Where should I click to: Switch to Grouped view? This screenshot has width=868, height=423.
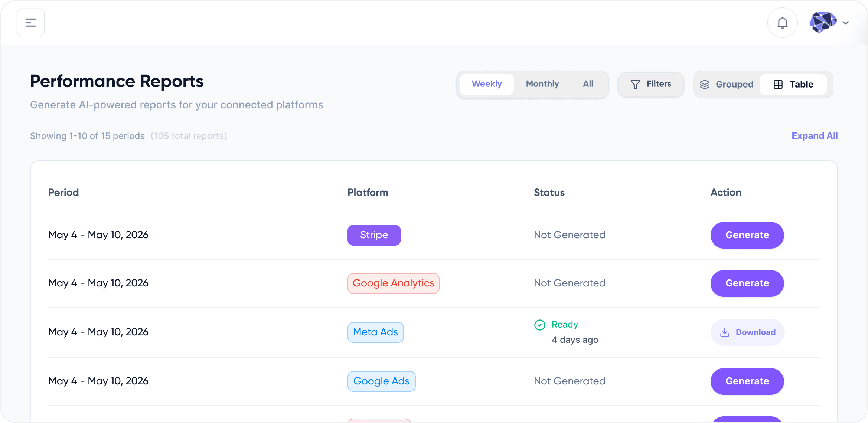pos(727,85)
